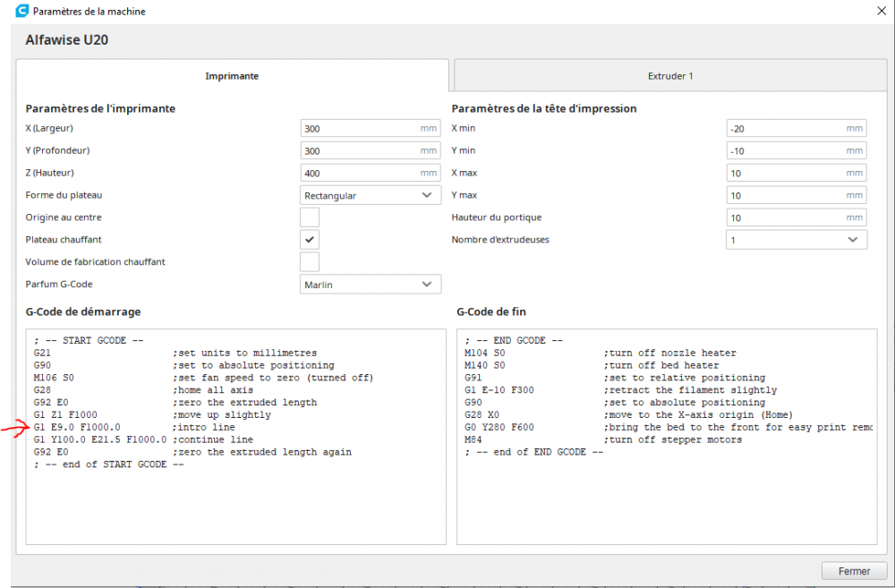Click the Alfawise U20 machine name
This screenshot has width=895, height=588.
67,40
